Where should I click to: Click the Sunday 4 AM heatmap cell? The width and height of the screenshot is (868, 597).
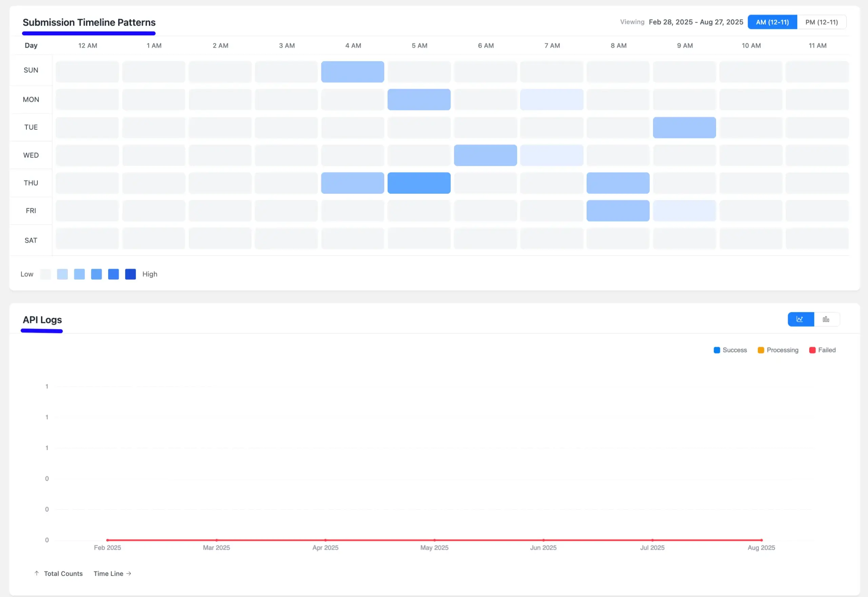coord(353,72)
